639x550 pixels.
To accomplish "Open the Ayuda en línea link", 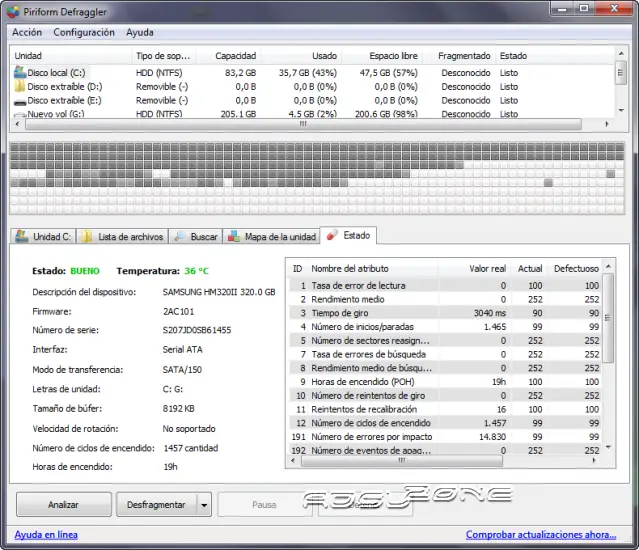I will 46,535.
